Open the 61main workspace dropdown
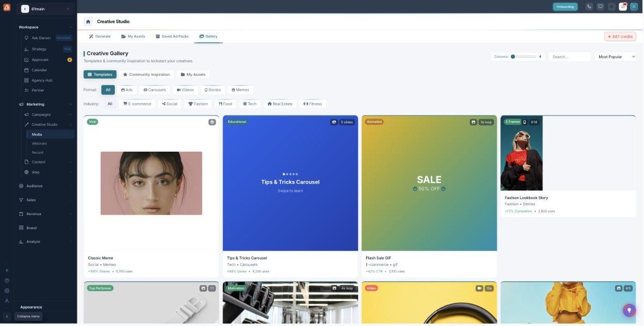644x326 pixels. coord(45,9)
